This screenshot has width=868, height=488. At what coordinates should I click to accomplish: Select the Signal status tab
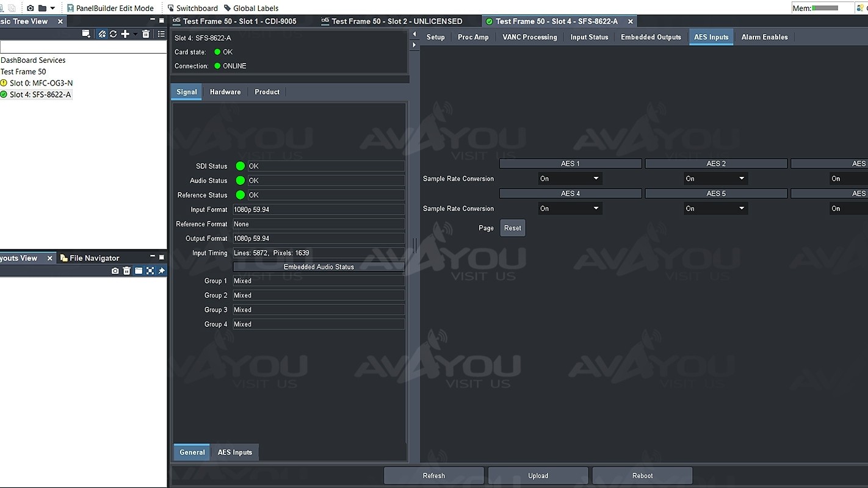(186, 92)
